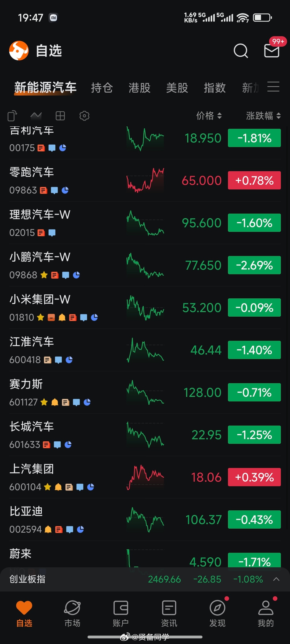The height and width of the screenshot is (644, 290).
Task: Open the messages envelope with 99+ badge
Action: 272,50
